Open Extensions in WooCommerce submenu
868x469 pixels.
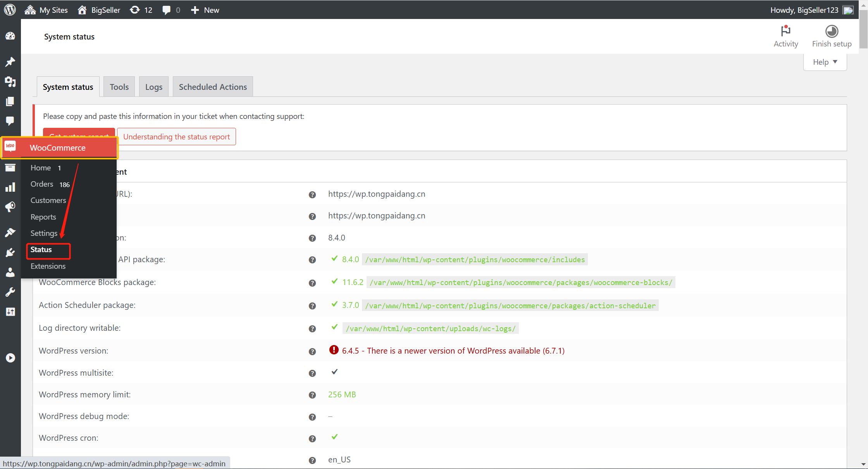48,266
